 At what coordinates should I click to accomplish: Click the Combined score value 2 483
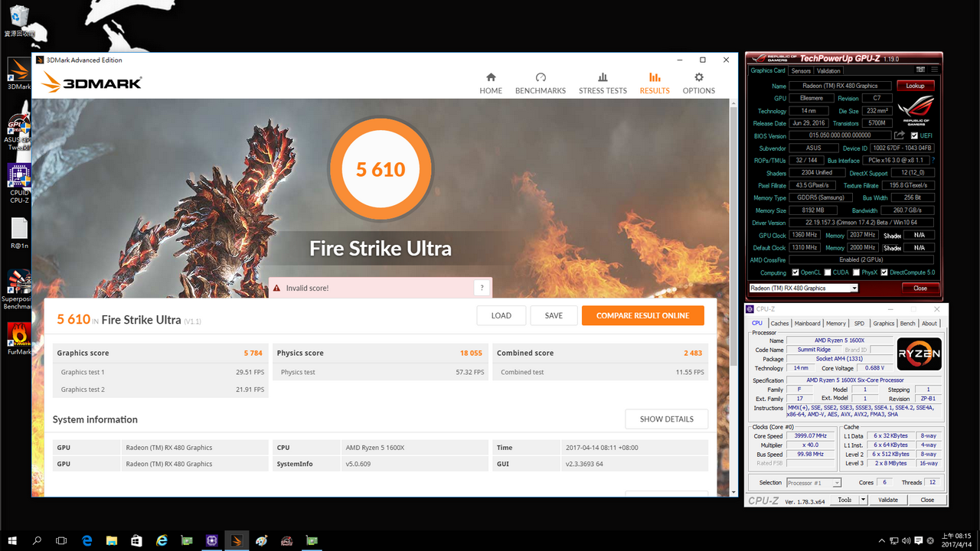693,354
